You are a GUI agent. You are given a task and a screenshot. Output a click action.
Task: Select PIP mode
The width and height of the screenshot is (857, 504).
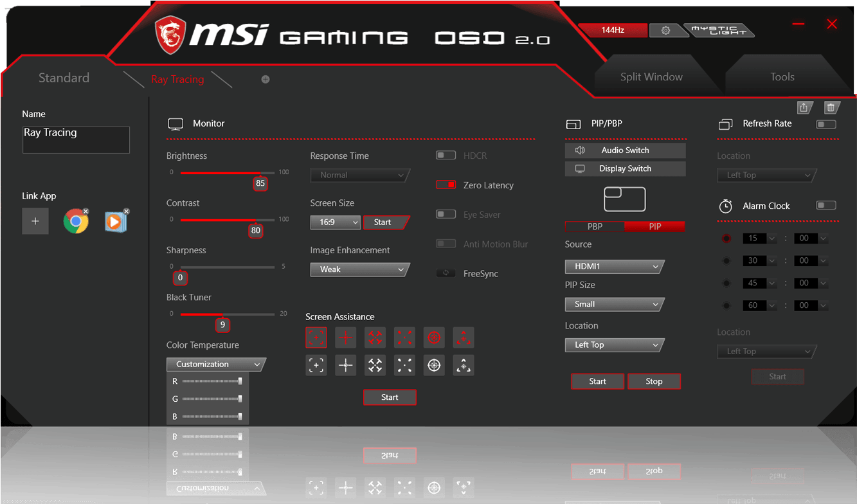[654, 226]
